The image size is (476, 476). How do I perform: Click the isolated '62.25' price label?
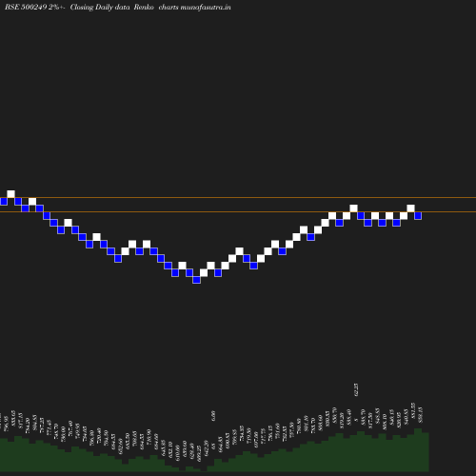click(355, 389)
